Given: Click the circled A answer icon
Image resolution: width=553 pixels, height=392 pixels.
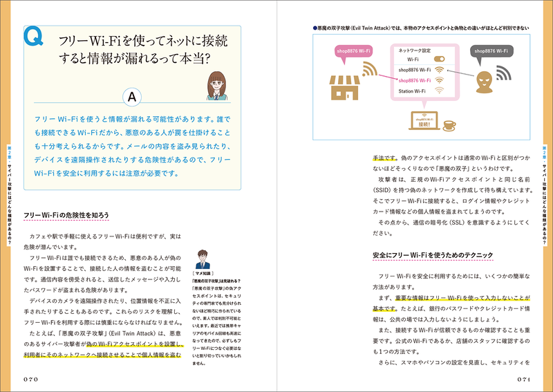Looking at the screenshot, I should click(x=132, y=97).
